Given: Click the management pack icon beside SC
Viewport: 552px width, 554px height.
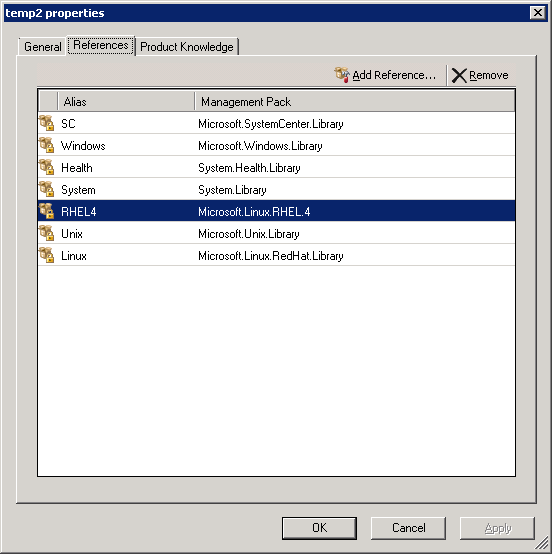Looking at the screenshot, I should click(x=46, y=123).
